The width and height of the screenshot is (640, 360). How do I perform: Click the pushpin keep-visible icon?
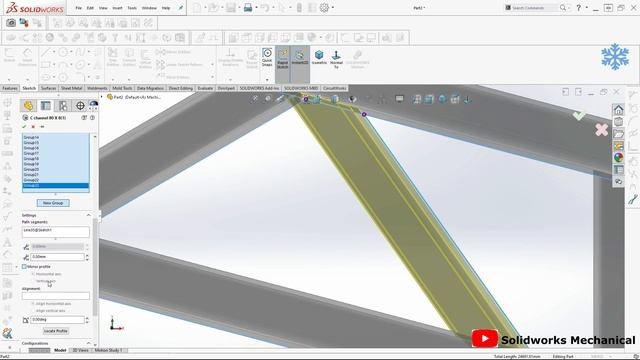click(42, 127)
